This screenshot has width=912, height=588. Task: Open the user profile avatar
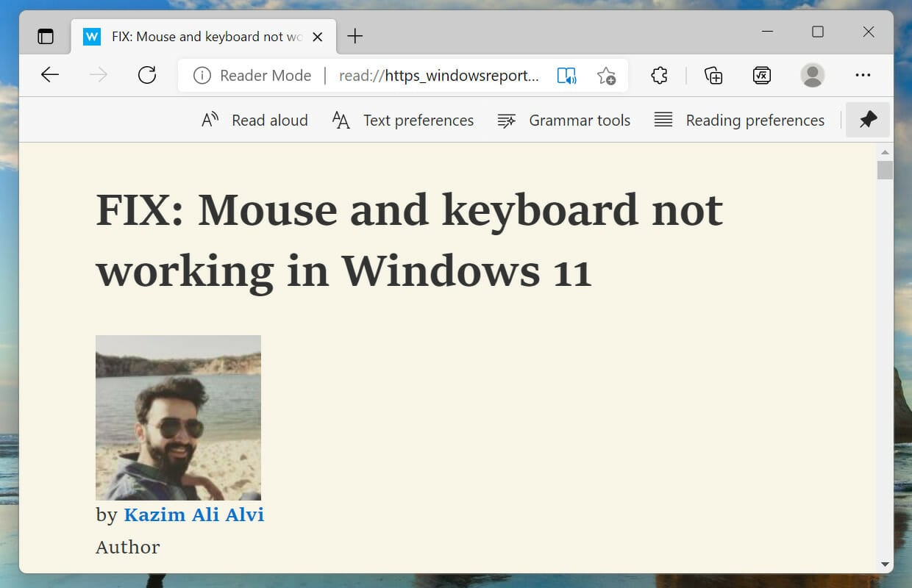pyautogui.click(x=813, y=75)
